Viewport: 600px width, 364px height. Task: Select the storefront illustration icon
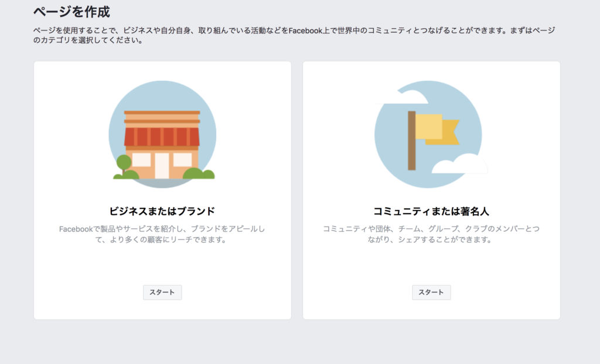point(162,134)
